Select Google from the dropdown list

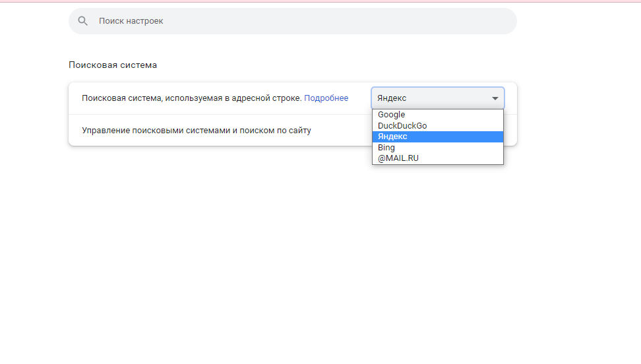point(391,115)
